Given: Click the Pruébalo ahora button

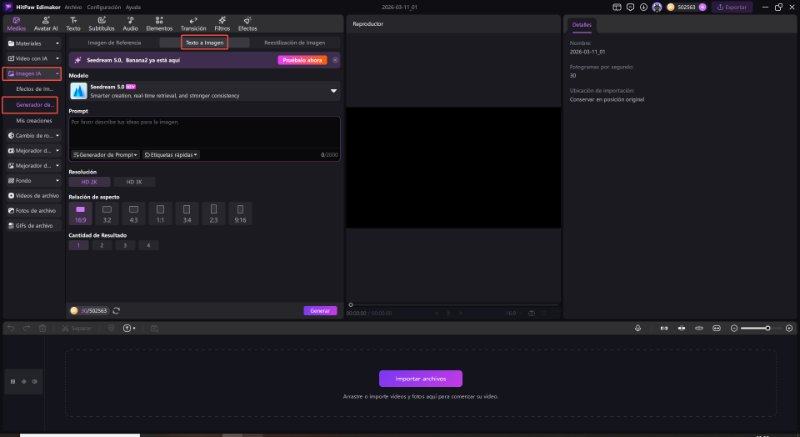Looking at the screenshot, I should point(302,60).
